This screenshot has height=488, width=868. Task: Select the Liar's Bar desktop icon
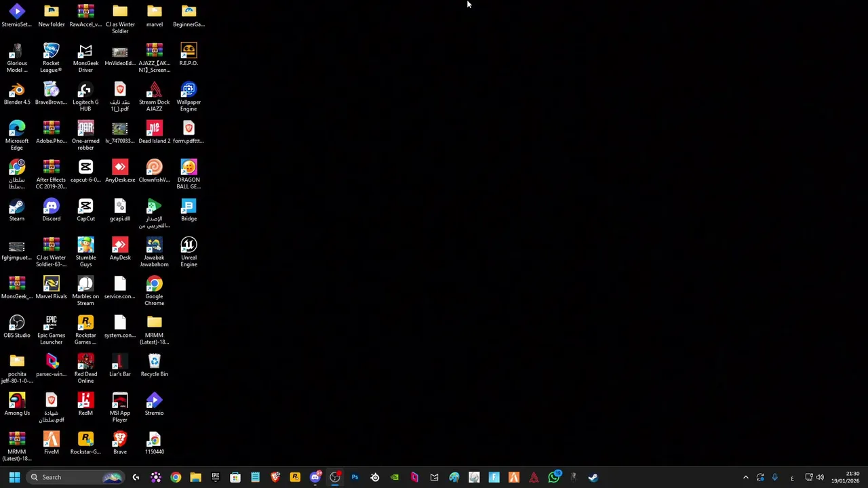120,366
